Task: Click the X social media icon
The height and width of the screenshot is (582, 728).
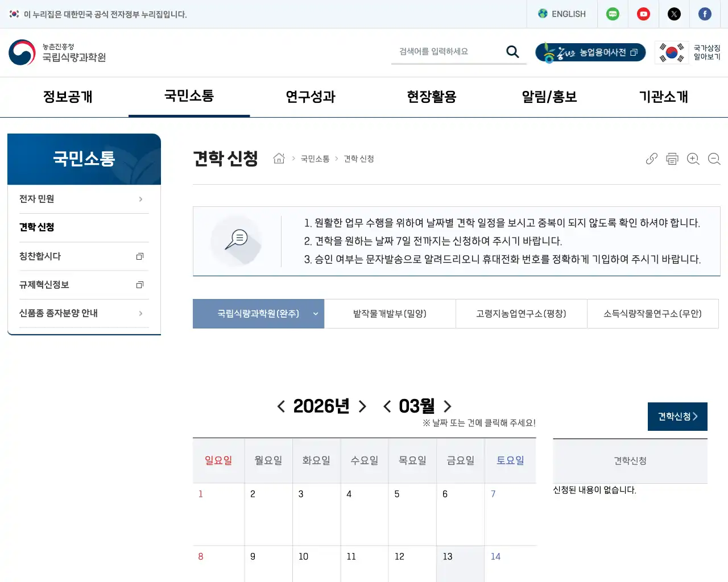Action: pyautogui.click(x=674, y=14)
